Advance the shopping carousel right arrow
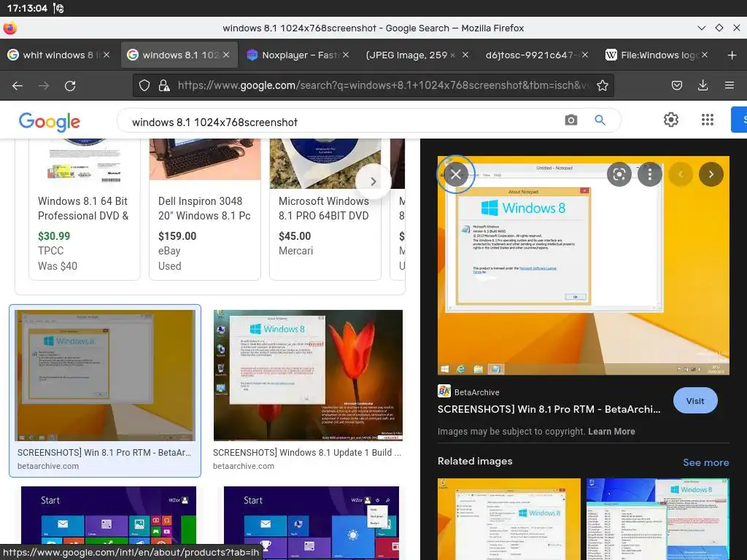Image resolution: width=747 pixels, height=560 pixels. tap(373, 182)
